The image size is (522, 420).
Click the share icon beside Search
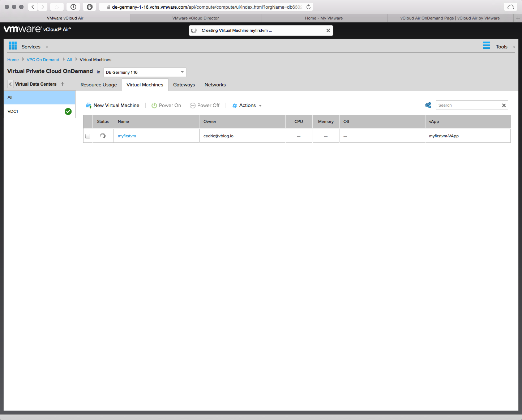pyautogui.click(x=428, y=105)
